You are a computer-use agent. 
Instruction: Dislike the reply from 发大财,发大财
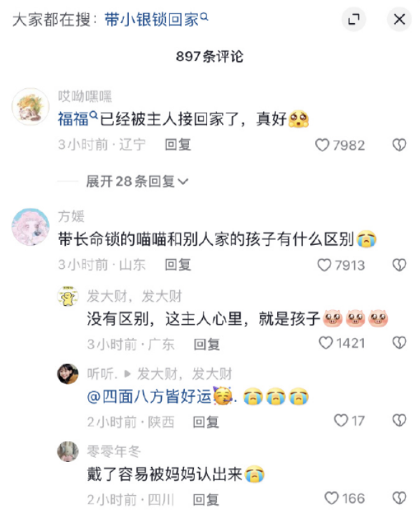point(399,343)
